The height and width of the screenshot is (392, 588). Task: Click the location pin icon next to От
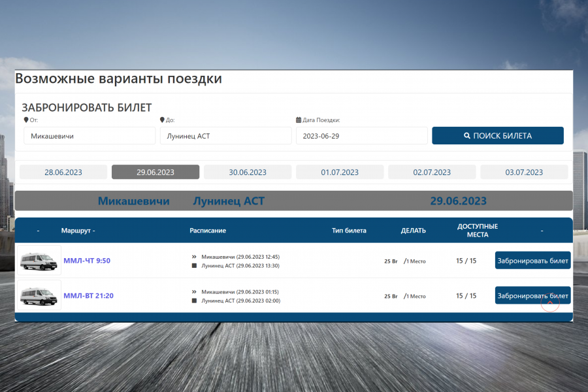click(26, 120)
